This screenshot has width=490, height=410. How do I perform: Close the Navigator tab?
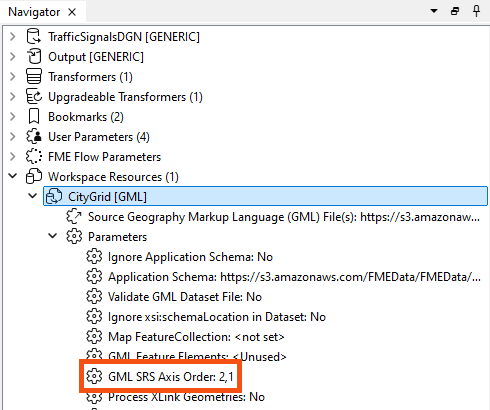(x=72, y=12)
